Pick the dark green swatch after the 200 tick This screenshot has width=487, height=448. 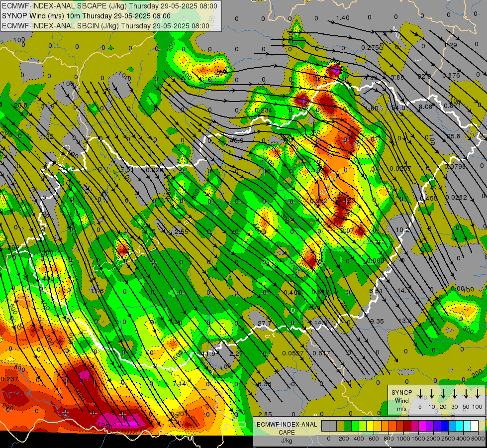coord(348,426)
